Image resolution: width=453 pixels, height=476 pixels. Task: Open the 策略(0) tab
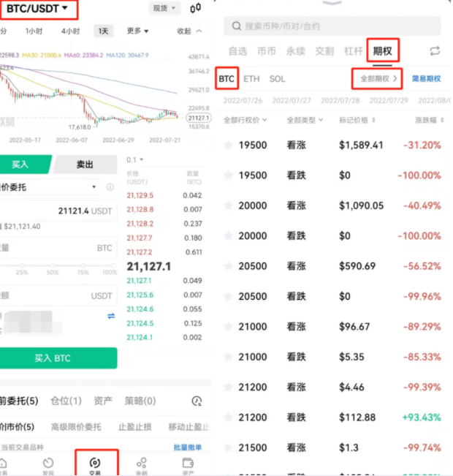point(140,401)
